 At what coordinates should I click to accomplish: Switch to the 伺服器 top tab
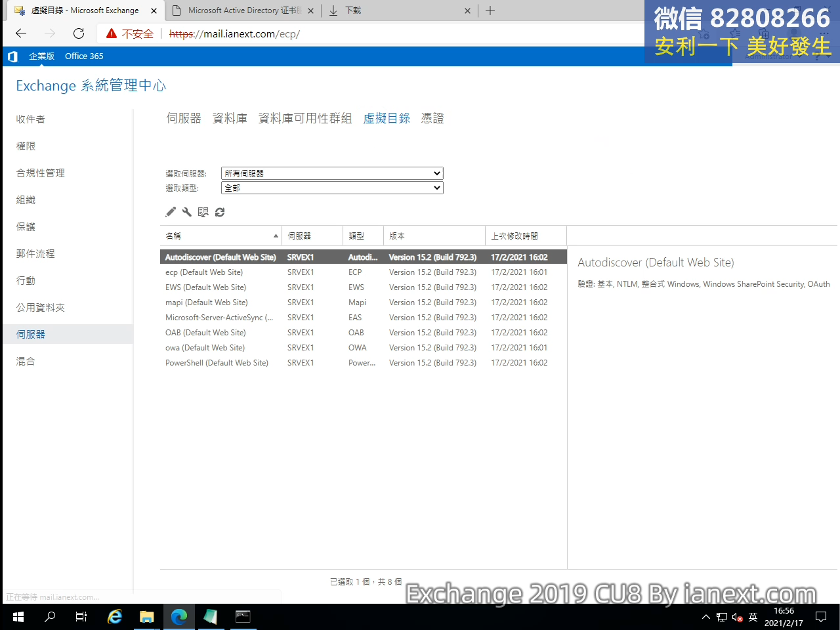pos(184,118)
